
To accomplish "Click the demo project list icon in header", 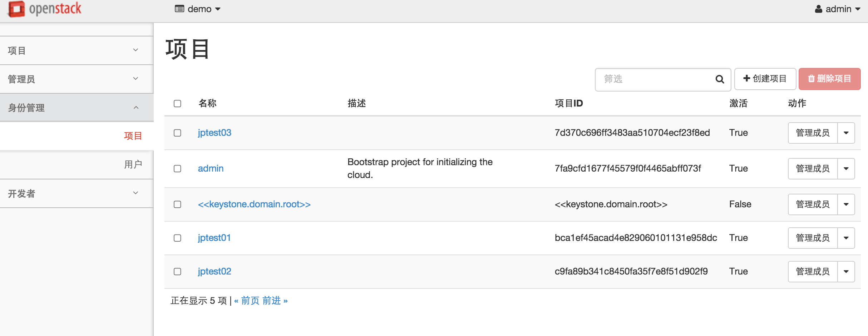I will (179, 9).
